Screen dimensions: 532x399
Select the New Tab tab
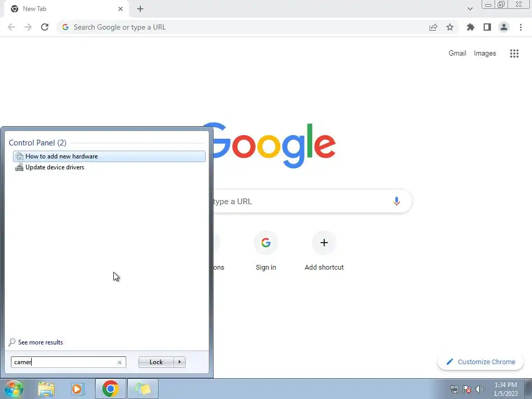tap(66, 9)
